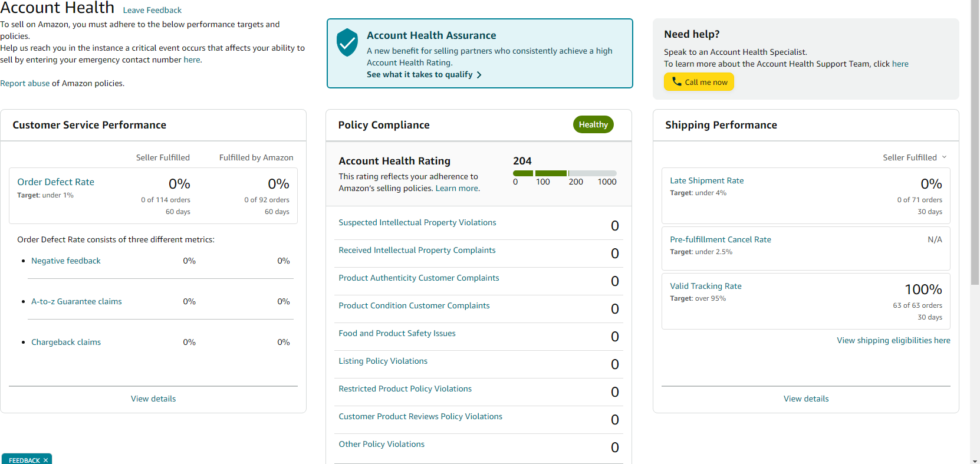Open Suspected Intellectual Property Violations

point(417,222)
